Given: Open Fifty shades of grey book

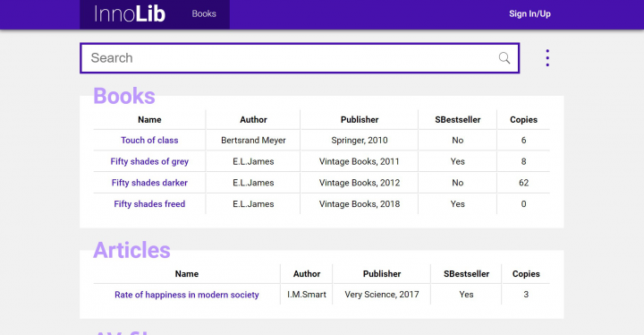Looking at the screenshot, I should pos(149,161).
